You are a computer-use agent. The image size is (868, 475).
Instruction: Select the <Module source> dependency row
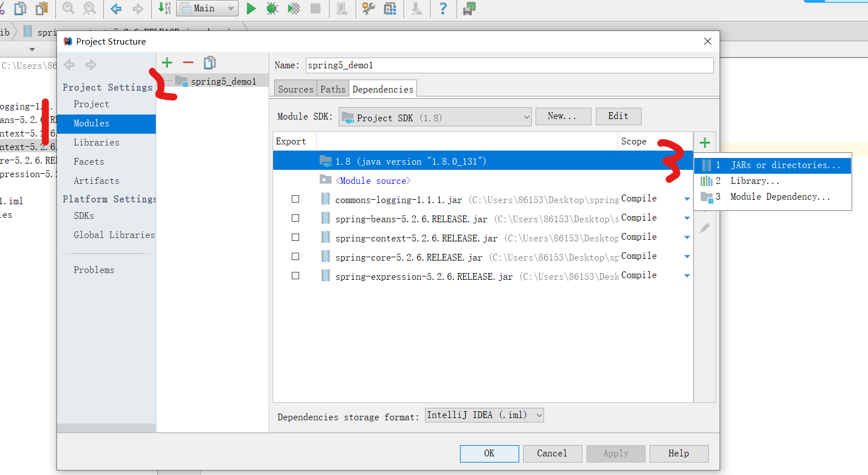(483, 181)
